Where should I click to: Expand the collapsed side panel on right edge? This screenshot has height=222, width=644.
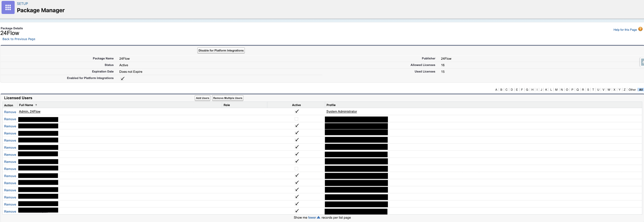click(x=642, y=62)
